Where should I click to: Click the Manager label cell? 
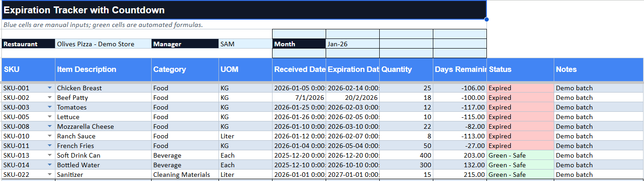[185, 44]
